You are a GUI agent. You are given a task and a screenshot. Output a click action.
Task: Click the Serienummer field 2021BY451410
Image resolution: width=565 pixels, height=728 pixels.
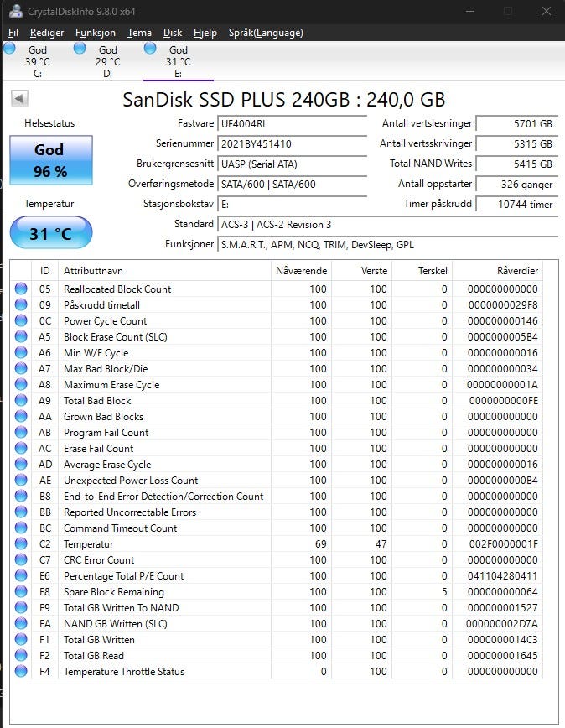pyautogui.click(x=293, y=143)
